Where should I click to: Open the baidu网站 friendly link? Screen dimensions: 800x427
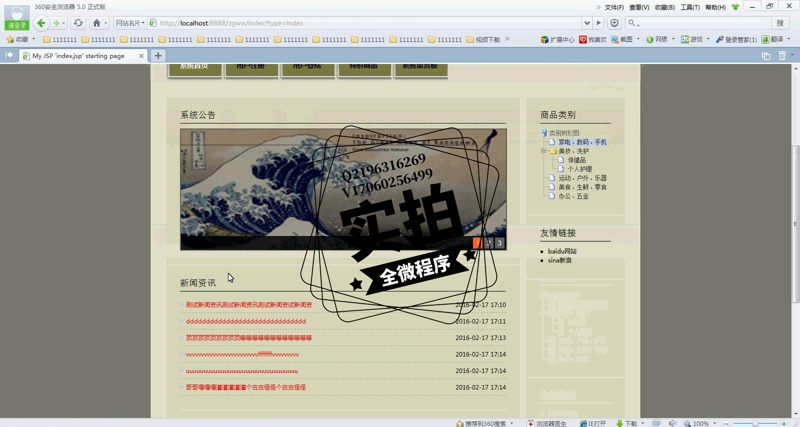point(562,251)
